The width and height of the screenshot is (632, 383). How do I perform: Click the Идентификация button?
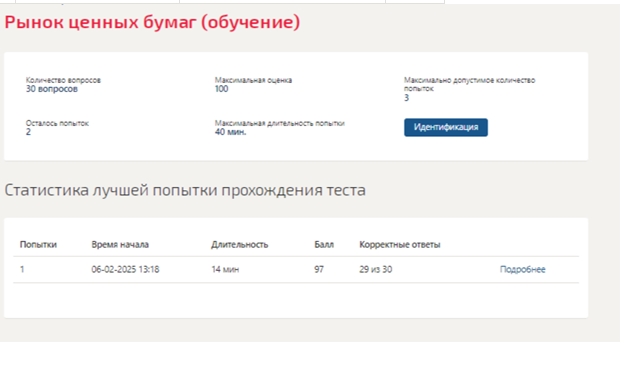[x=446, y=127]
